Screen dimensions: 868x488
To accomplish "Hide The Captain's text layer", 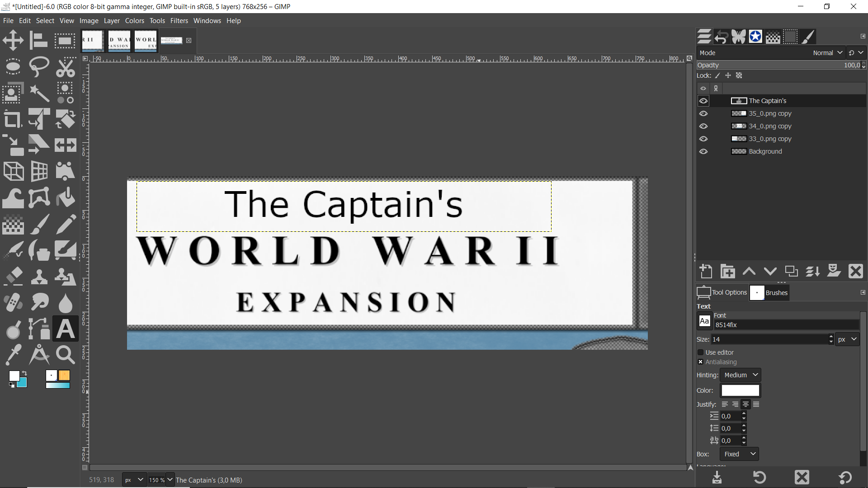I will point(703,101).
